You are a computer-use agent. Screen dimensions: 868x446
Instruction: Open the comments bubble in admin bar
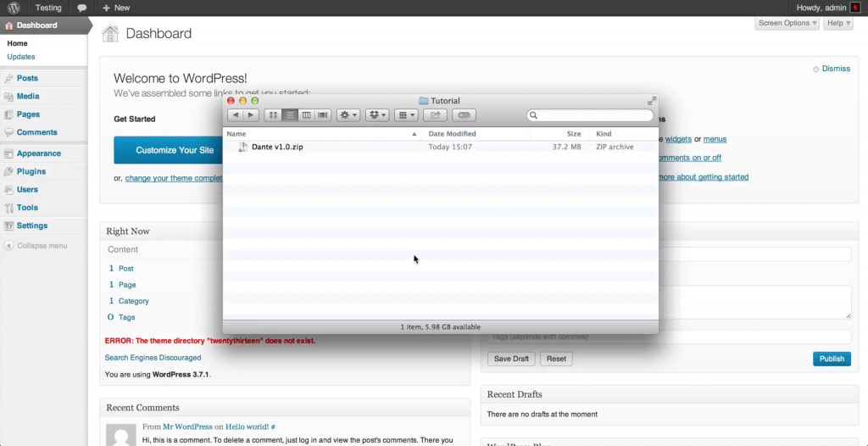pos(82,8)
